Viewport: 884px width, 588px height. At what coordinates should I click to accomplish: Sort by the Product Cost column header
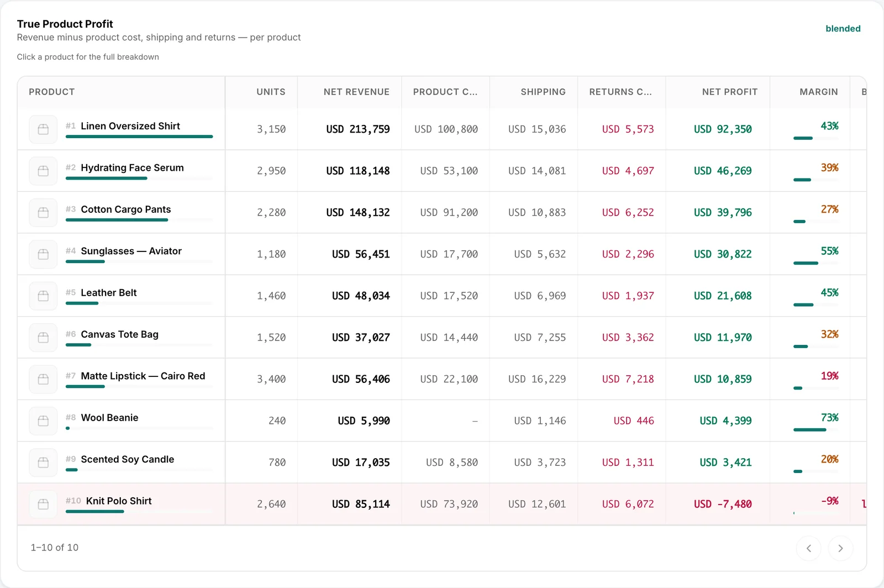pyautogui.click(x=445, y=92)
